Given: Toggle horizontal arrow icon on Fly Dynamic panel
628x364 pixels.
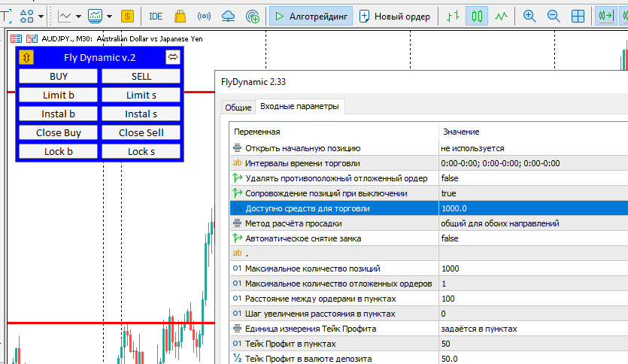Looking at the screenshot, I should 173,56.
